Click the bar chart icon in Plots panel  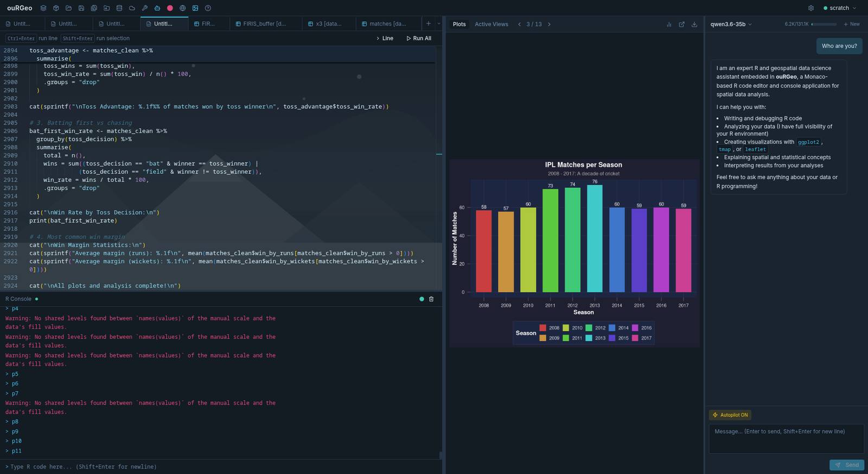(x=669, y=24)
